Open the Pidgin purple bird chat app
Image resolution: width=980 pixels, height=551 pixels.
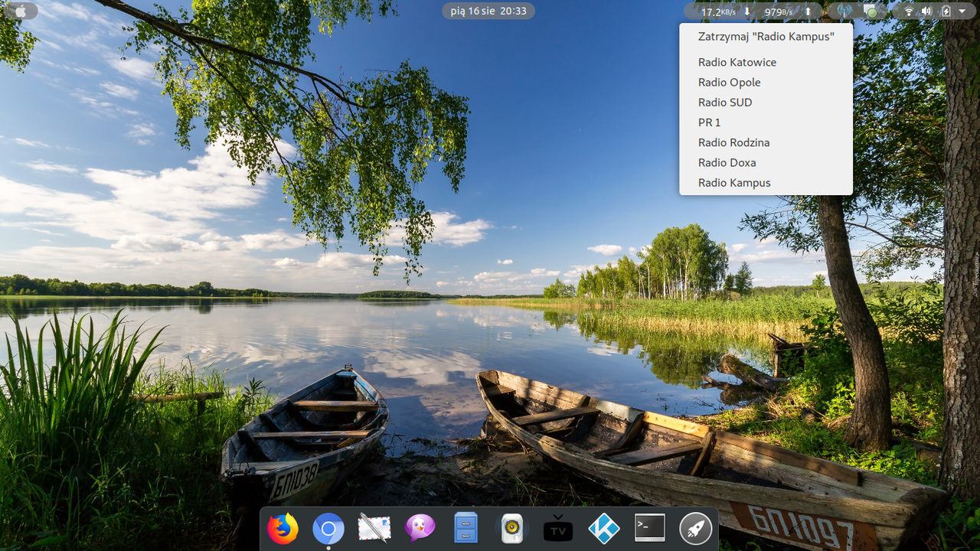420,528
